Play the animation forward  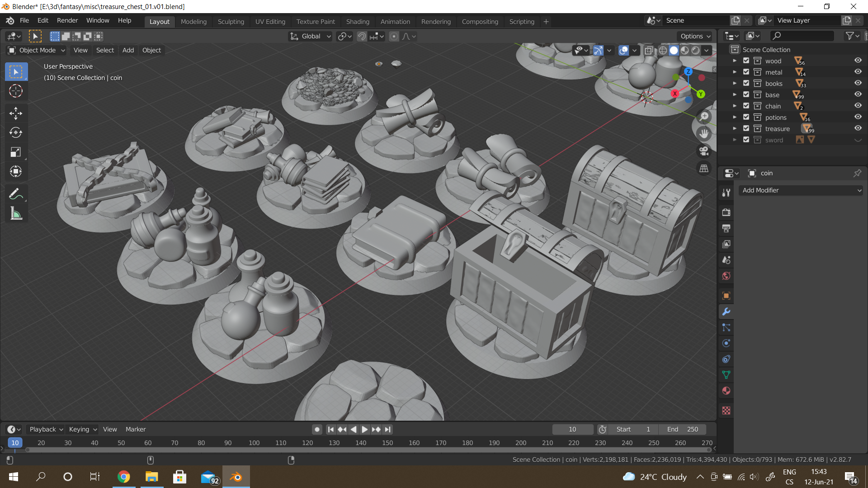pyautogui.click(x=364, y=429)
